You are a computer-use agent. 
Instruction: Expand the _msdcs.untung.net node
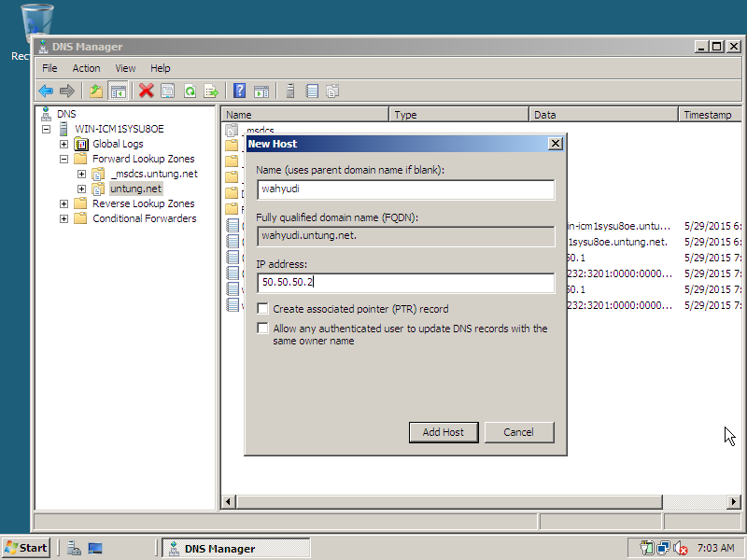click(x=81, y=174)
